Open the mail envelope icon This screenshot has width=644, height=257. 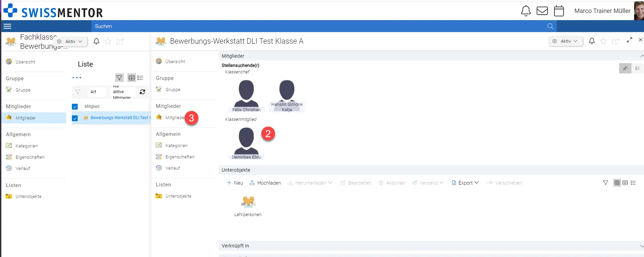click(542, 11)
